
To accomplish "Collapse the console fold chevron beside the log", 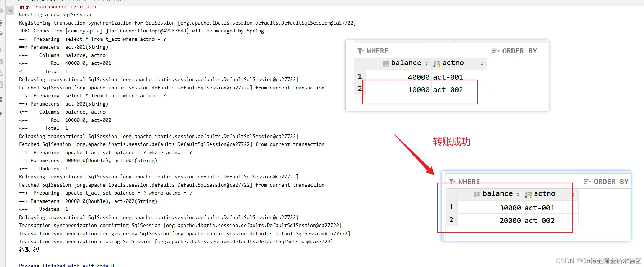I will (x=10, y=10).
